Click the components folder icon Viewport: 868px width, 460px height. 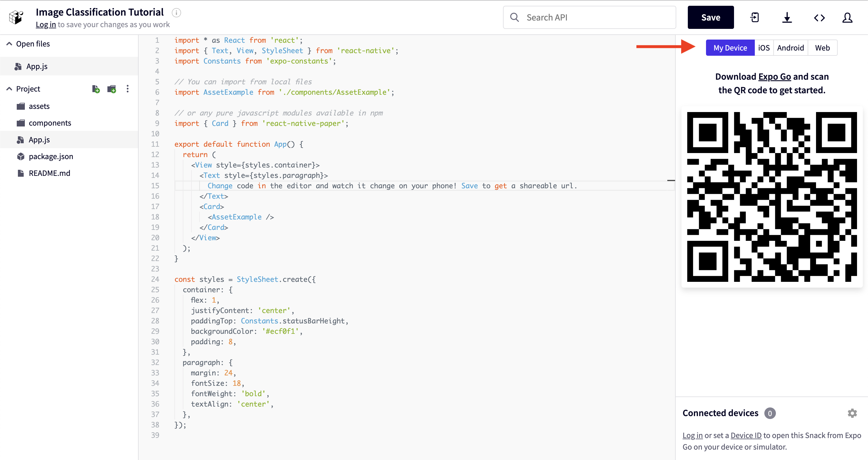pyautogui.click(x=21, y=123)
